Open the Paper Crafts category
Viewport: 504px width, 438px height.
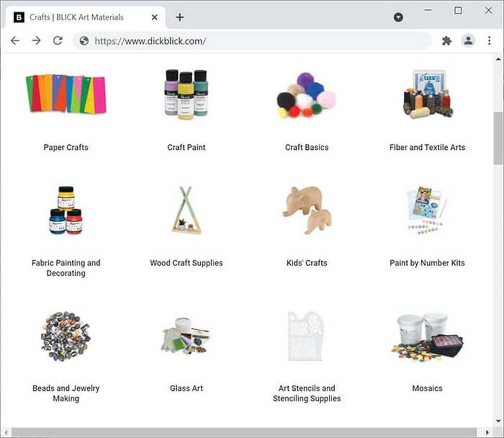[65, 147]
